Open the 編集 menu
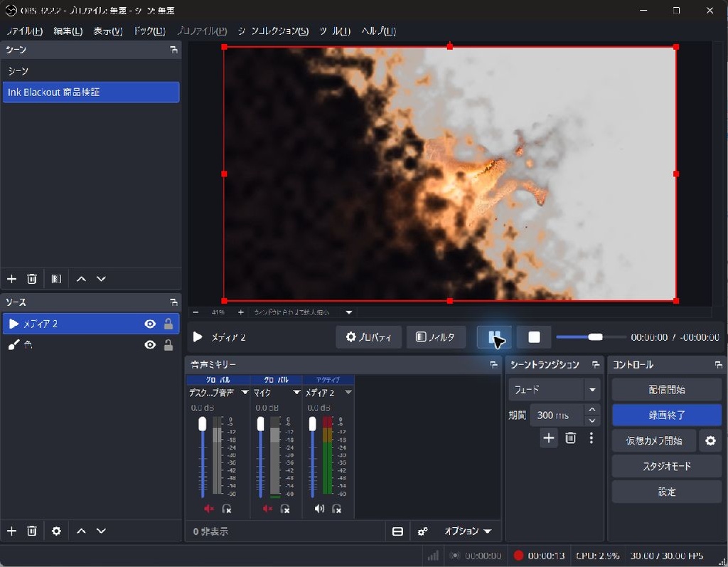This screenshot has width=728, height=567. [x=68, y=31]
